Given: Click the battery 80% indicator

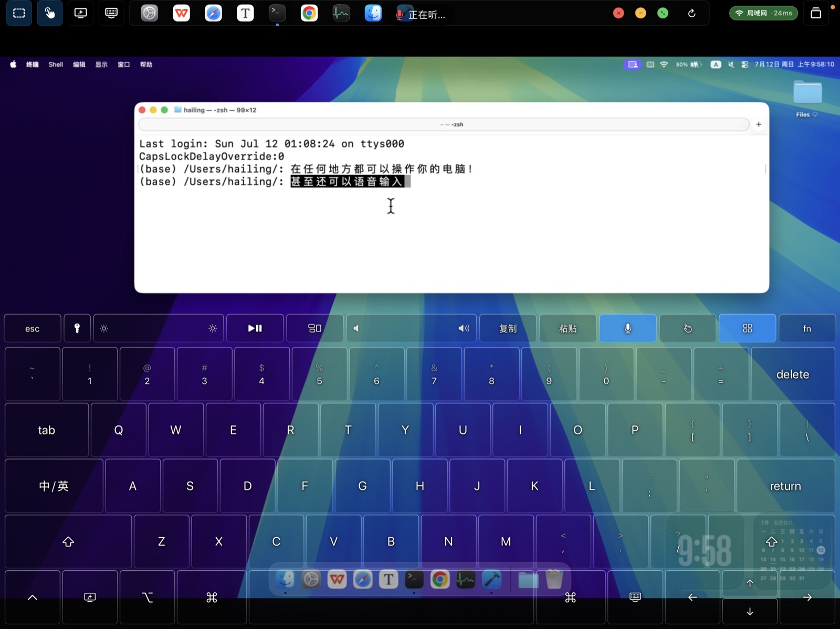Looking at the screenshot, I should pos(688,65).
